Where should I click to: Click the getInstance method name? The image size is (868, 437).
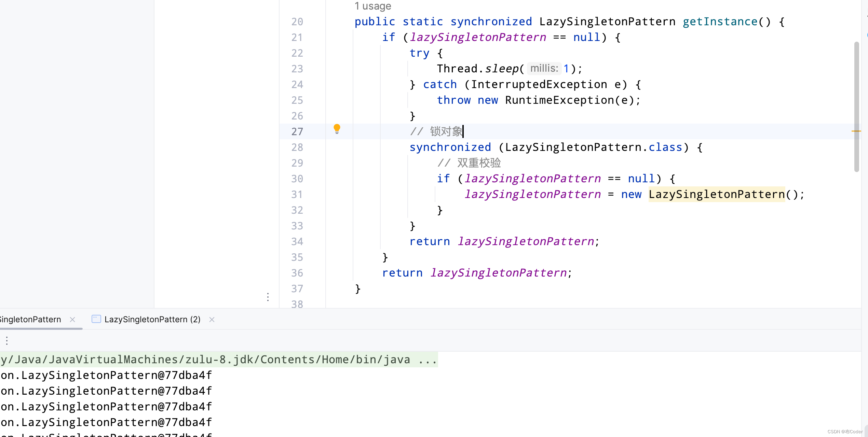(x=720, y=22)
